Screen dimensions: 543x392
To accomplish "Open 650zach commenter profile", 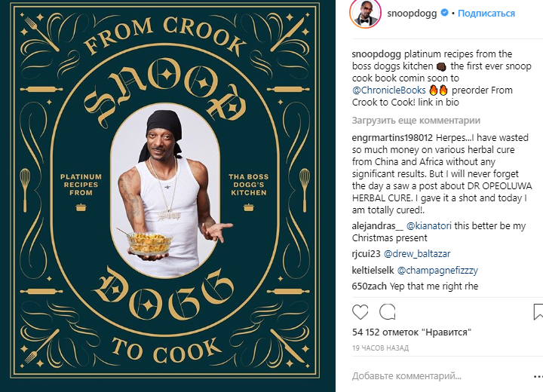I will (x=369, y=286).
